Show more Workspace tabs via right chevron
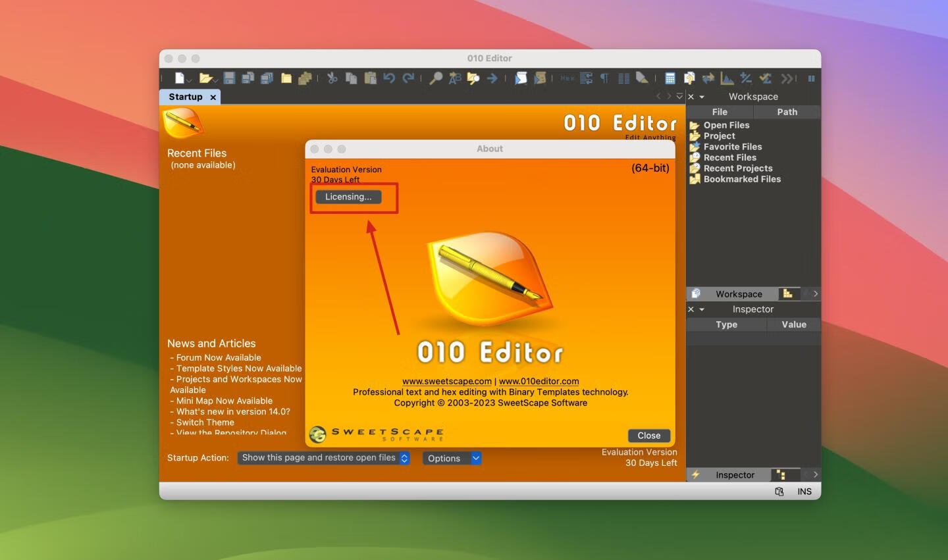Viewport: 948px width, 560px height. (x=815, y=294)
